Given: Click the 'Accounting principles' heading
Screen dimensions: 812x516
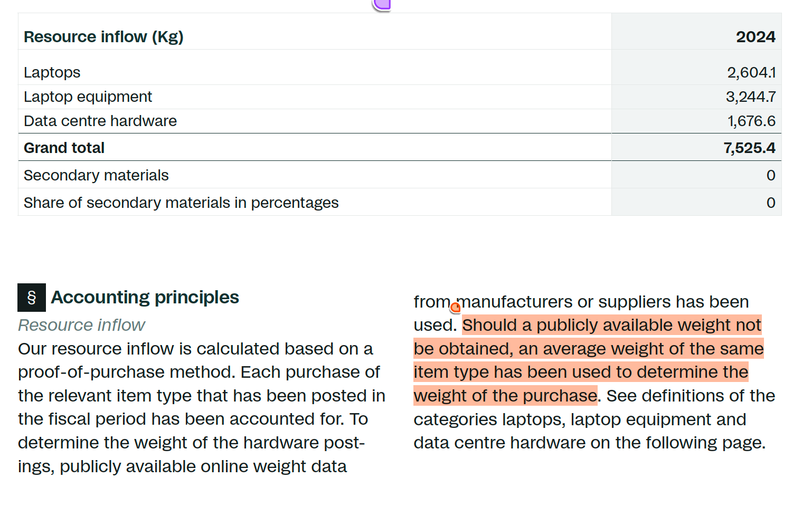Looking at the screenshot, I should pos(145,298).
